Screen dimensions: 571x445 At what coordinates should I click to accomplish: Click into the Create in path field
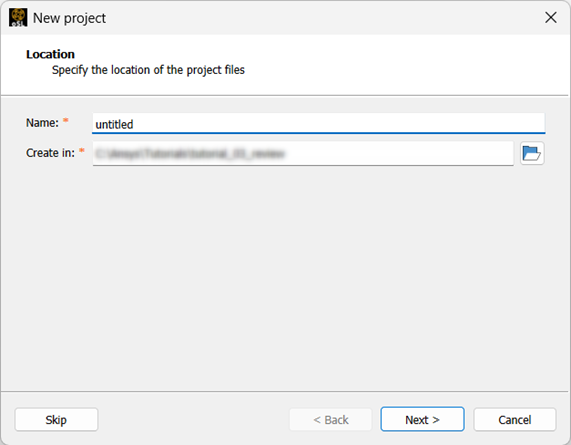coord(303,154)
